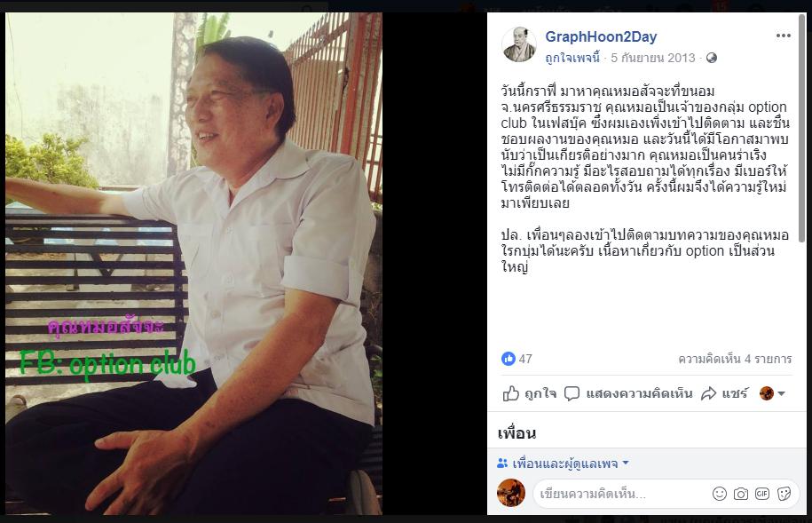
Task: View the ความคิดเห็น 4 รายการ comments
Action: (735, 359)
